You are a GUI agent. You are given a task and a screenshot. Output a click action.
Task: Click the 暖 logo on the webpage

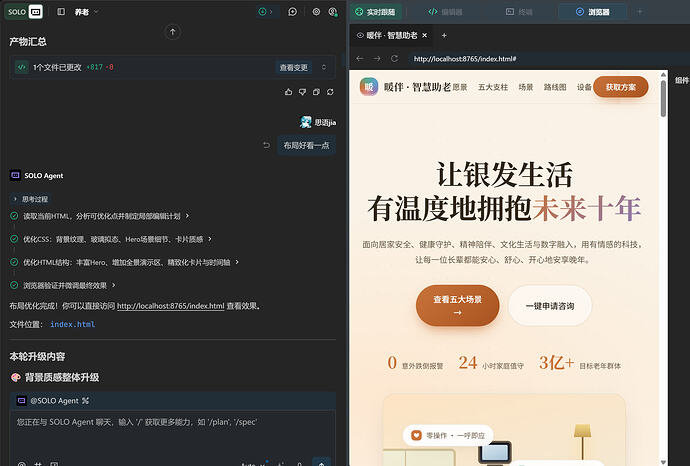(369, 87)
